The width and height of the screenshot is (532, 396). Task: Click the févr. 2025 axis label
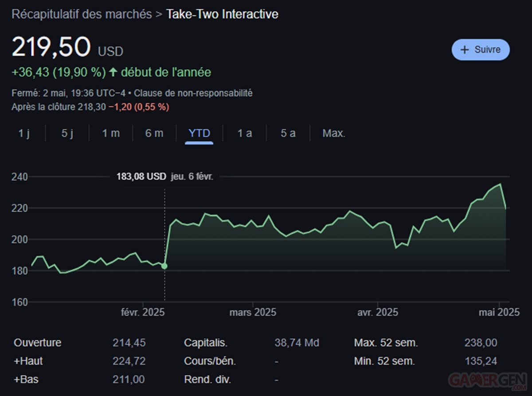pos(143,312)
